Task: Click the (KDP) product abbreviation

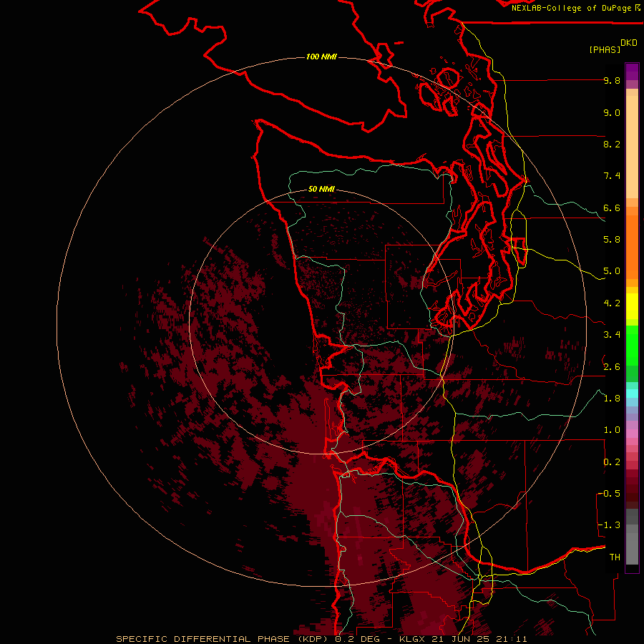Action: (x=313, y=639)
